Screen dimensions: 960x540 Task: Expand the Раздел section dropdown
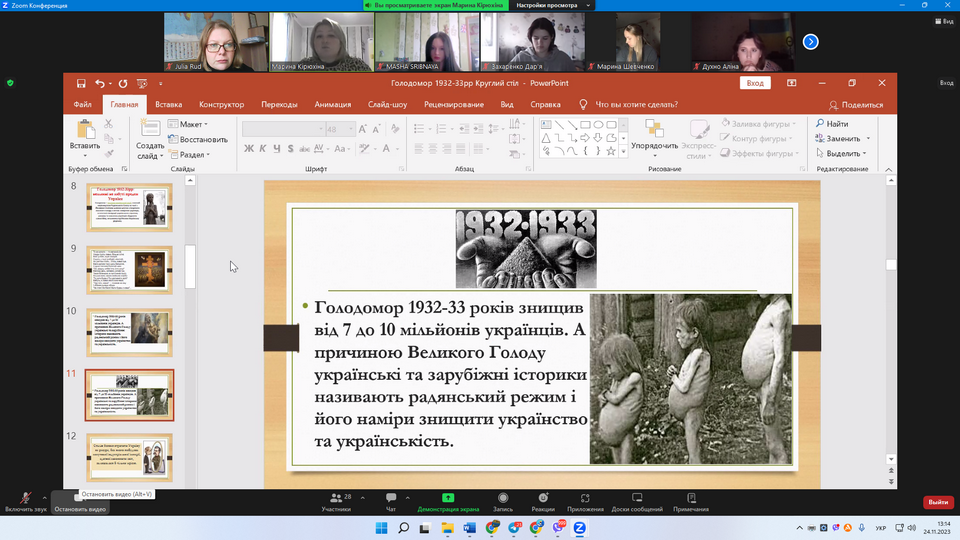190,155
